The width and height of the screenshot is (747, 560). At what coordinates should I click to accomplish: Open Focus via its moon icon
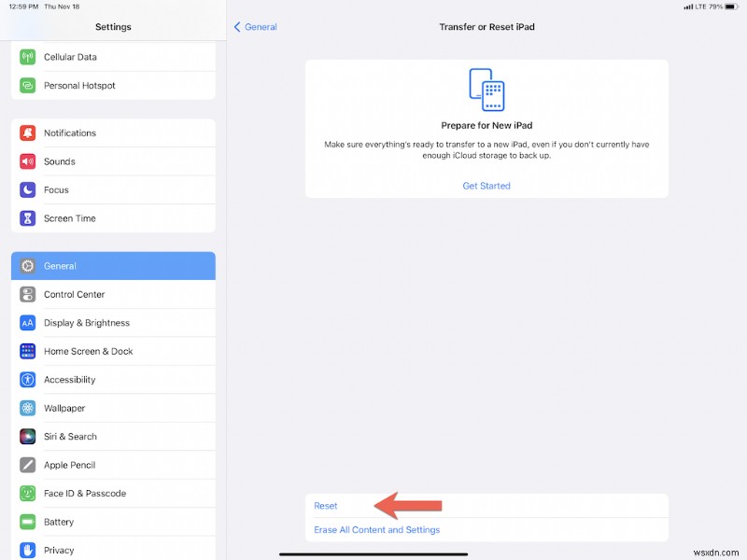click(27, 189)
